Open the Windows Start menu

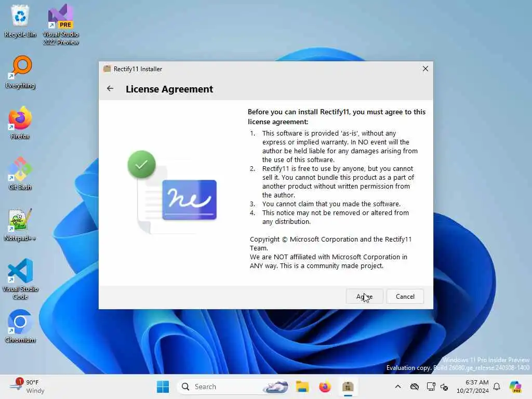(x=163, y=387)
